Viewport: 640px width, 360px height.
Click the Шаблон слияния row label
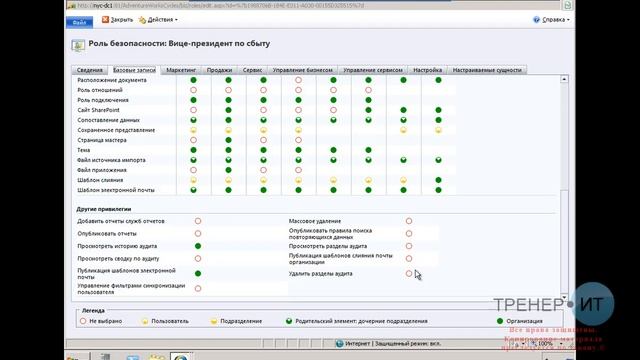click(100, 180)
